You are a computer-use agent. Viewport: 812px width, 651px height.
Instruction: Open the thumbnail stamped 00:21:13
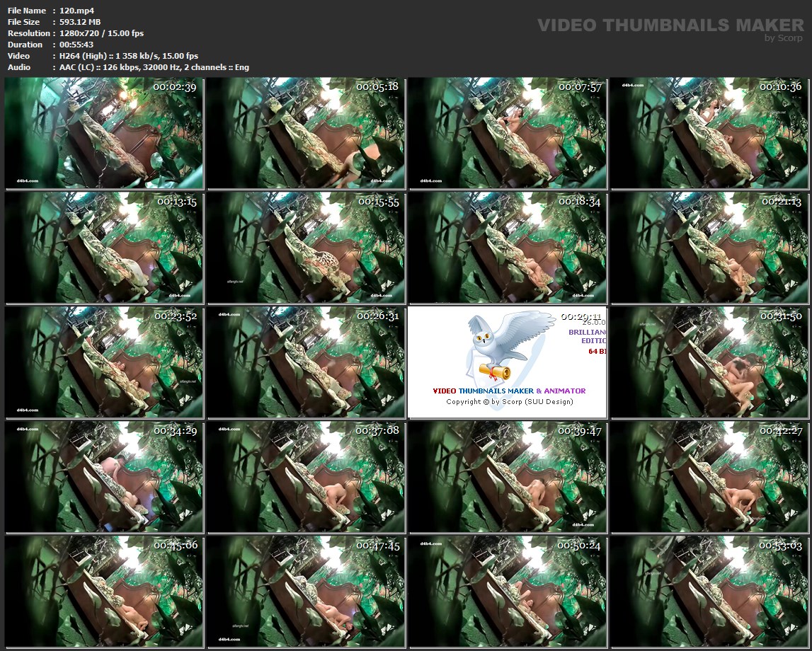pos(709,248)
